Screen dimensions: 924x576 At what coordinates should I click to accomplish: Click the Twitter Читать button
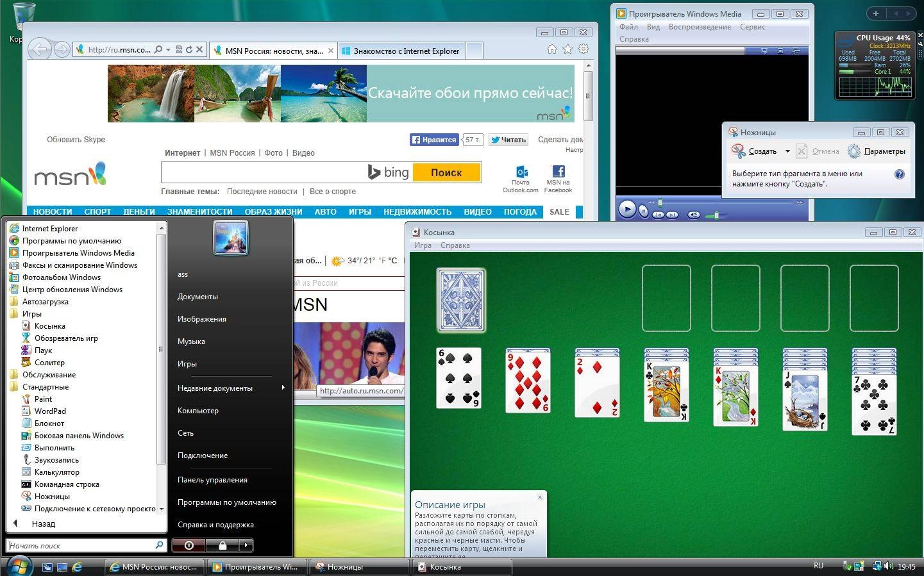(508, 140)
